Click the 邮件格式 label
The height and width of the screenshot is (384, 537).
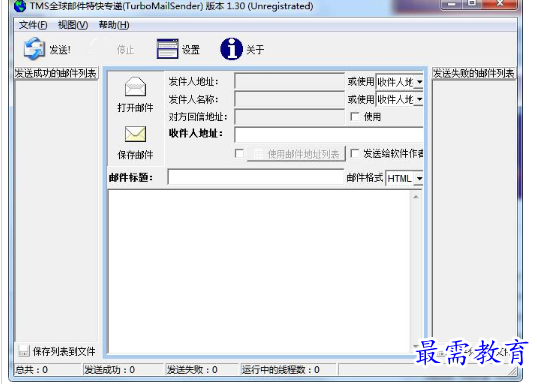coord(364,178)
